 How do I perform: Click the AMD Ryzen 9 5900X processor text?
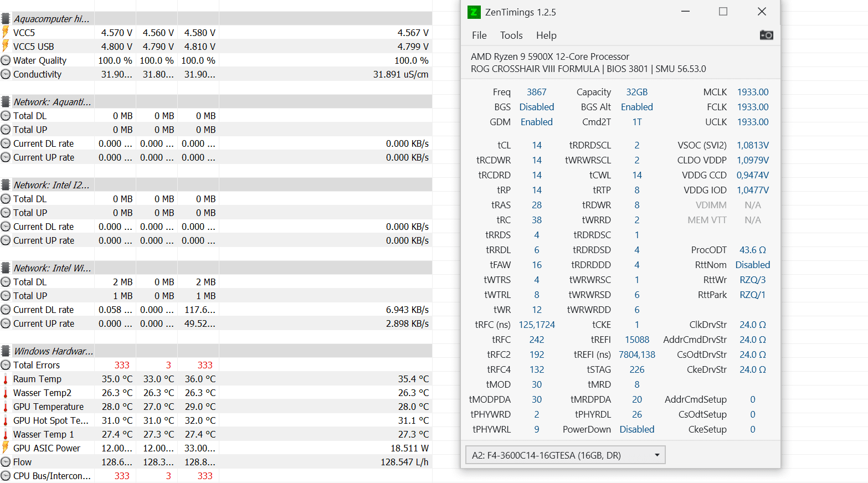[550, 56]
